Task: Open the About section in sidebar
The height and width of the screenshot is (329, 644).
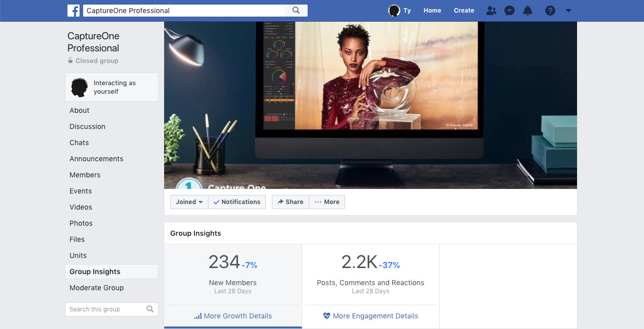Action: tap(80, 110)
